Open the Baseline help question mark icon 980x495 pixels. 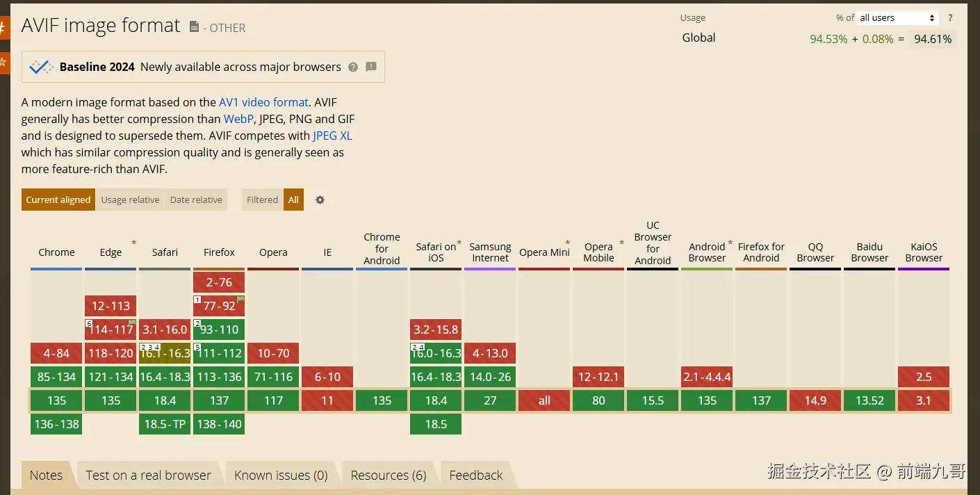point(353,67)
